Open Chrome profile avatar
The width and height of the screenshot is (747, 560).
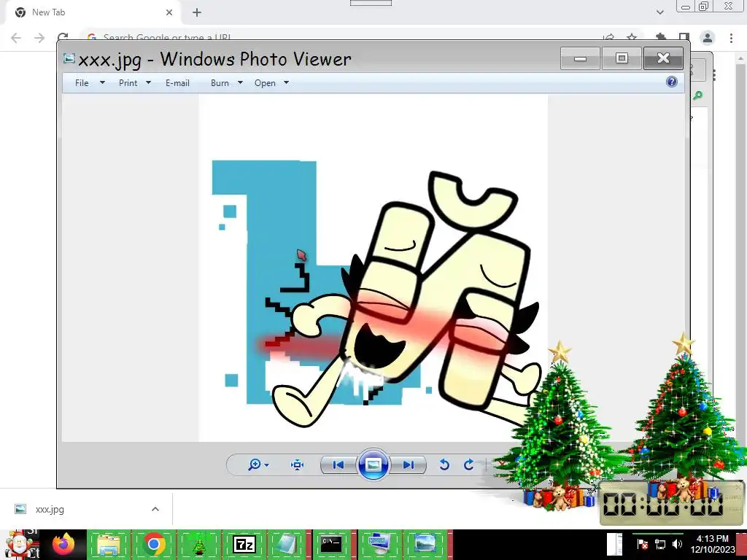[708, 38]
